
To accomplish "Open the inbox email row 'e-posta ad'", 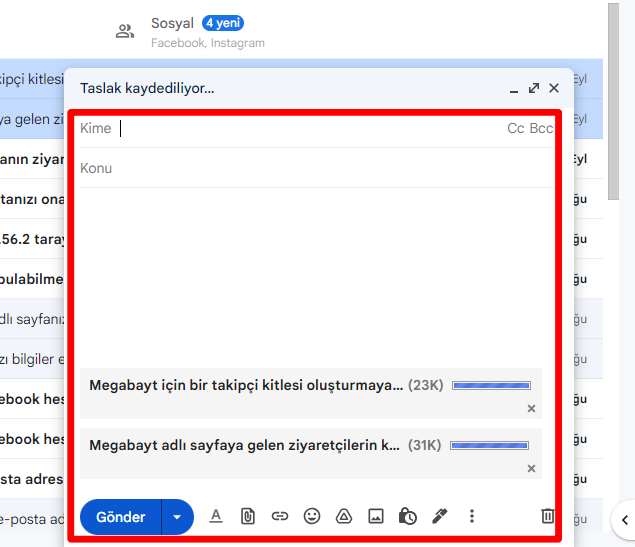I will pos(32,519).
